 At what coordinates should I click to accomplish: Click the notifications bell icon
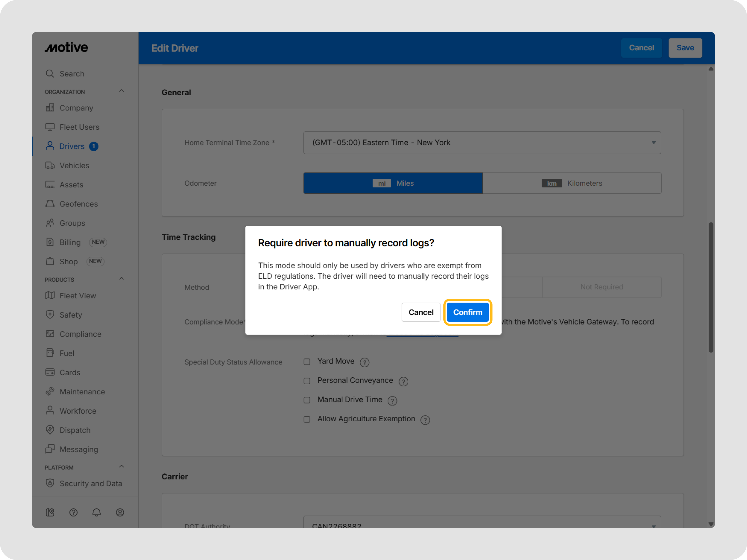pos(97,512)
